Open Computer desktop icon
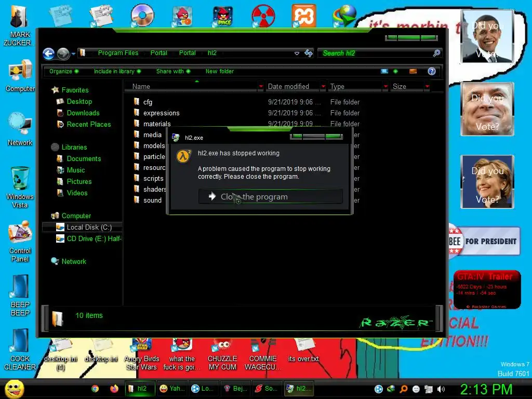Screen dimensions: 532x399 coord(20,75)
